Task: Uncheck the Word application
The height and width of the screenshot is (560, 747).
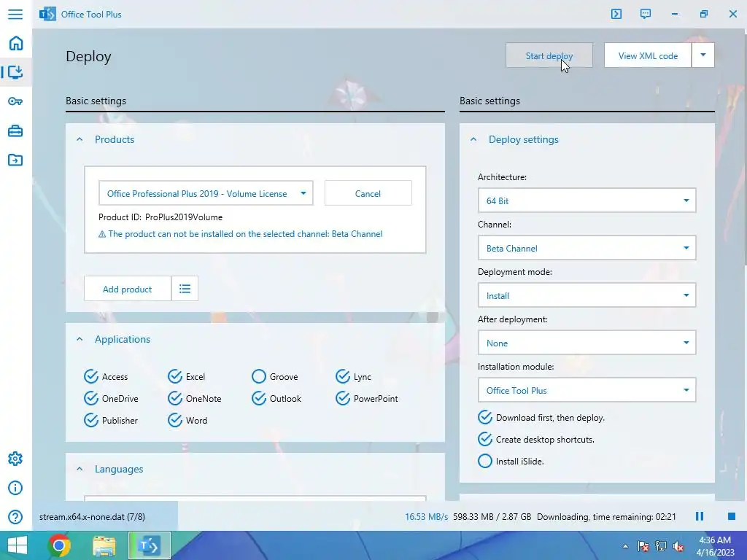Action: tap(187, 421)
